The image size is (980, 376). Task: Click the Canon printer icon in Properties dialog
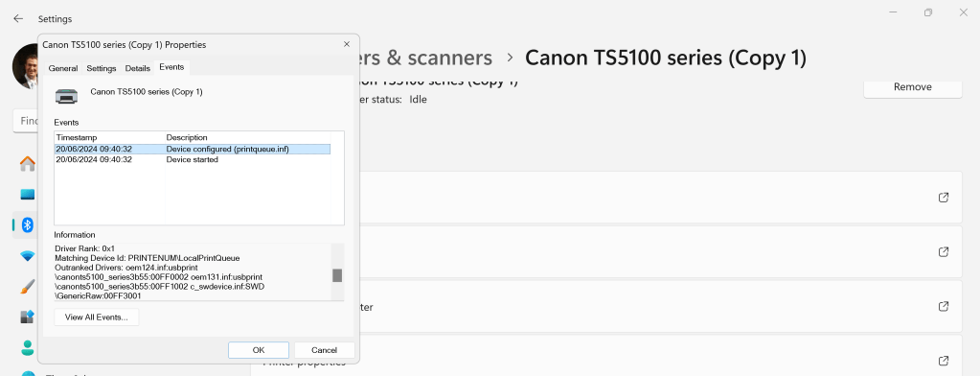coord(66,95)
